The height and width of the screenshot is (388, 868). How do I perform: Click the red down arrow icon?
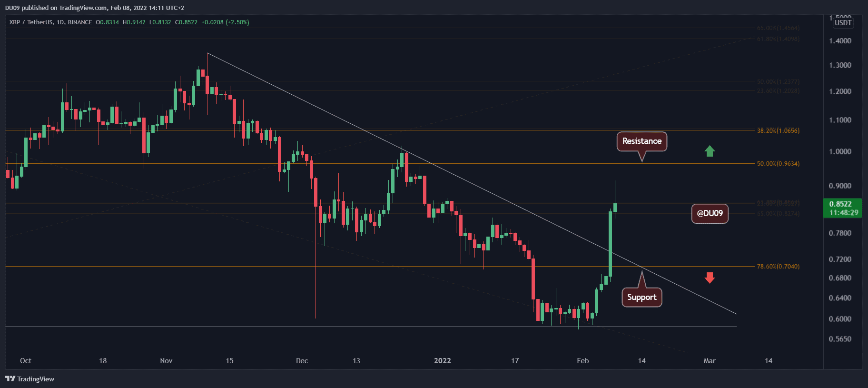point(710,278)
